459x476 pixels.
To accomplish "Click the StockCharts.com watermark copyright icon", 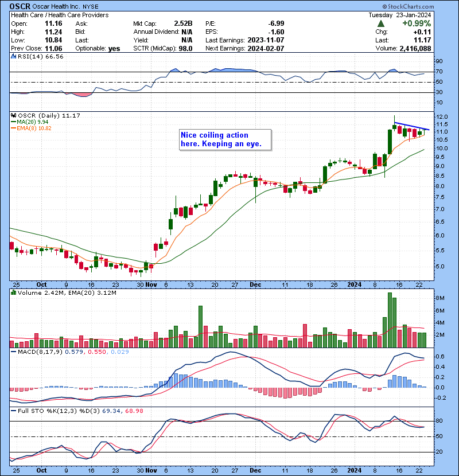I will 384,6.
